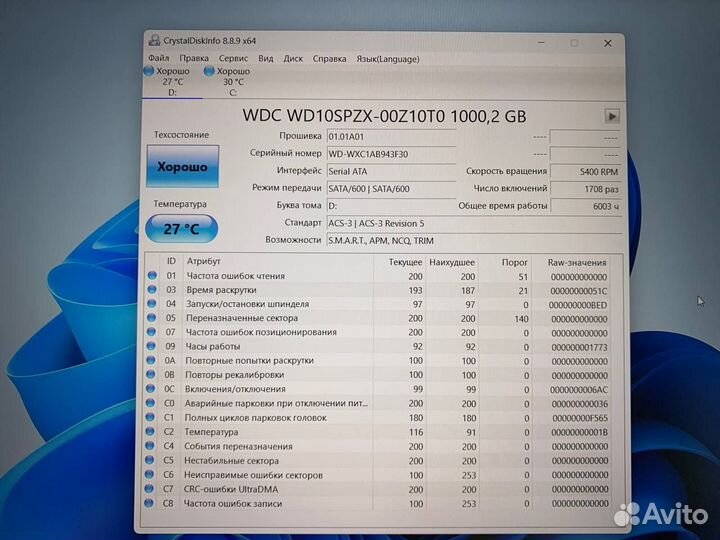720x540 pixels.
Task: Open the Вид menu
Action: [265, 58]
